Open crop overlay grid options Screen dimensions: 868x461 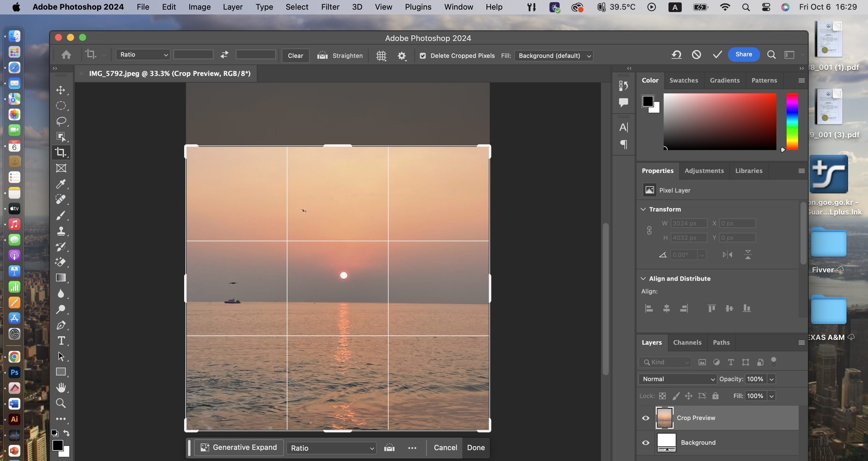(x=381, y=56)
